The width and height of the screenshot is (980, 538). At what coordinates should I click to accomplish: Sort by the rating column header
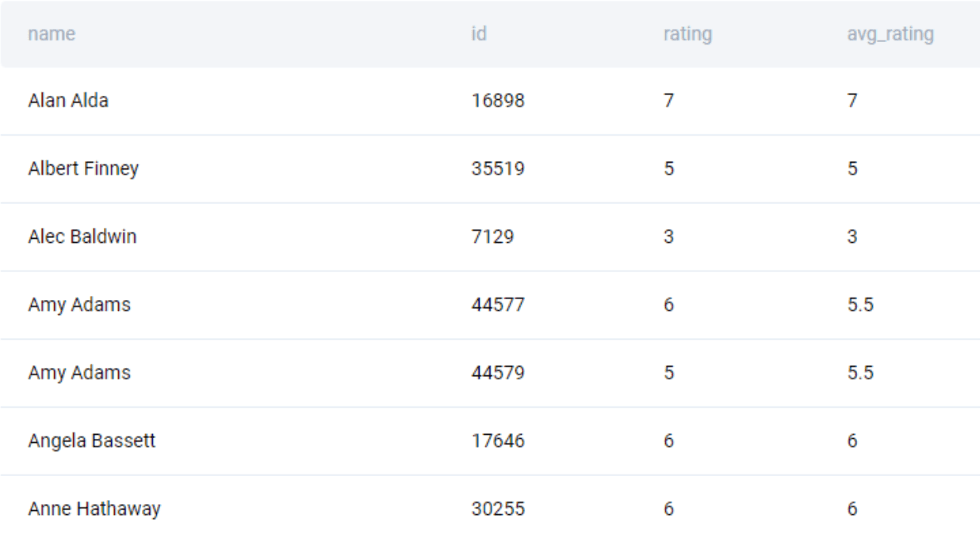point(687,34)
